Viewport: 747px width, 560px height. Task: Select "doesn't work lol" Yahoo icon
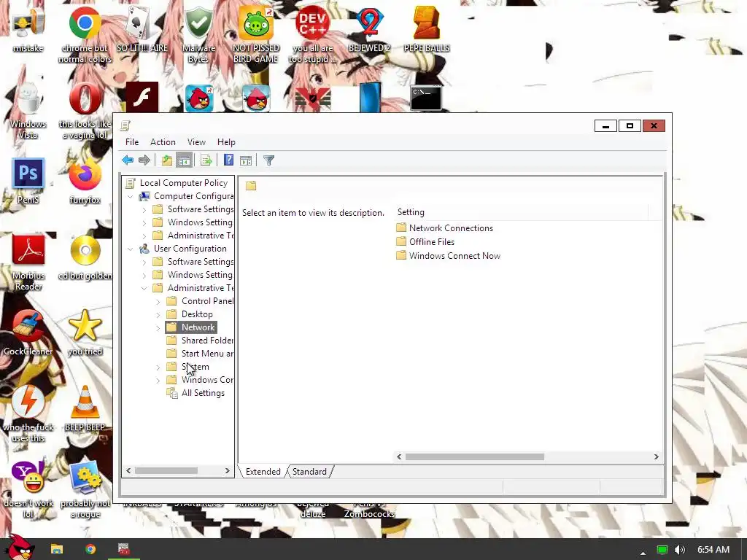28,489
